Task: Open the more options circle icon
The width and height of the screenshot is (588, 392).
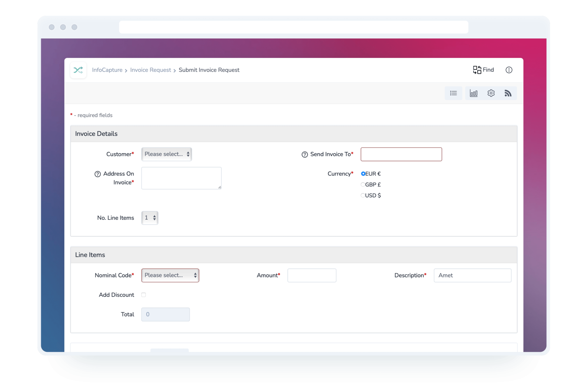Action: click(x=509, y=70)
